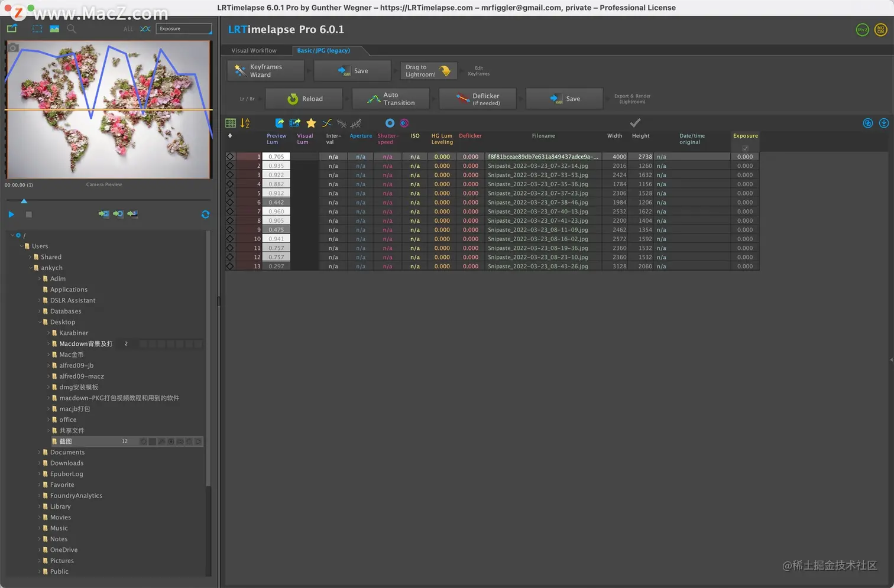This screenshot has height=588, width=894.
Task: Click the keyframe diamond column header
Action: click(230, 136)
